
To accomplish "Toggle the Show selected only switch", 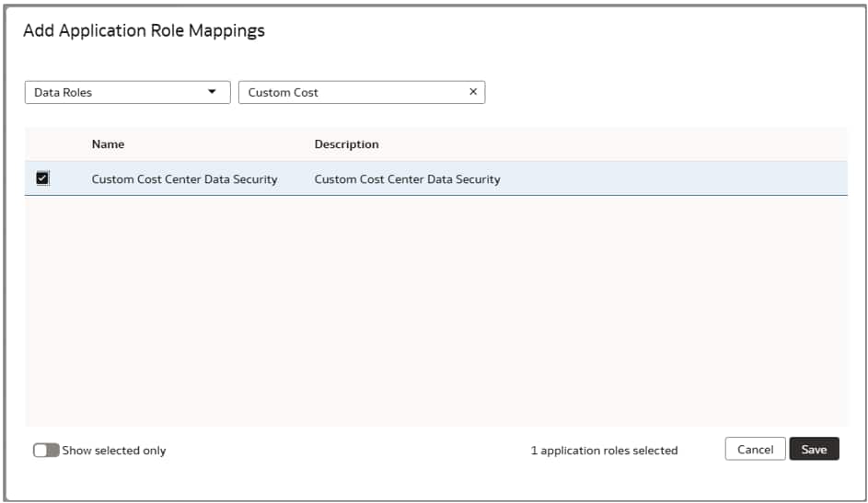I will pyautogui.click(x=46, y=450).
